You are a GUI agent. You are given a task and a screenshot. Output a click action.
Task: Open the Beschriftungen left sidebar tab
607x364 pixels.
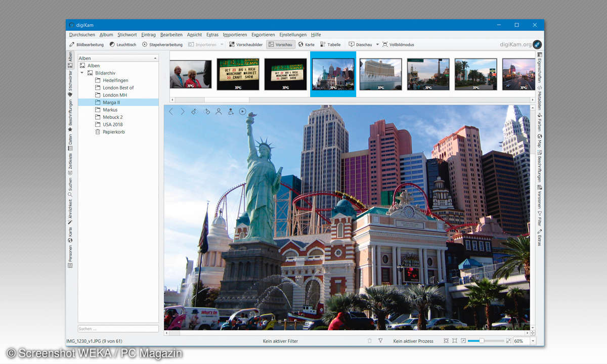click(x=70, y=116)
